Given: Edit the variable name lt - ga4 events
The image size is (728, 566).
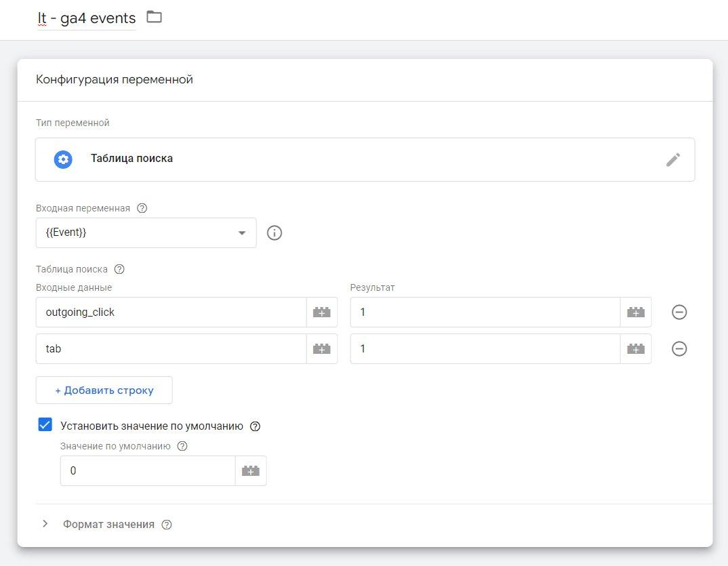Looking at the screenshot, I should tap(86, 18).
